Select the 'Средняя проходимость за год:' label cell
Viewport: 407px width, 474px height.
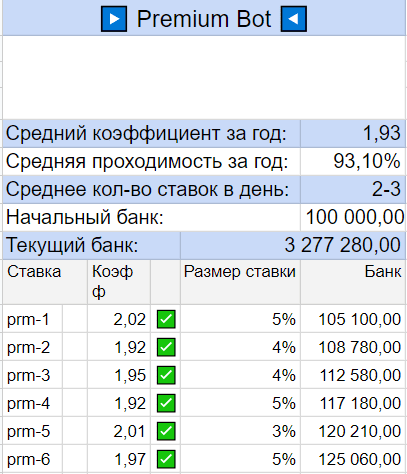pyautogui.click(x=151, y=161)
